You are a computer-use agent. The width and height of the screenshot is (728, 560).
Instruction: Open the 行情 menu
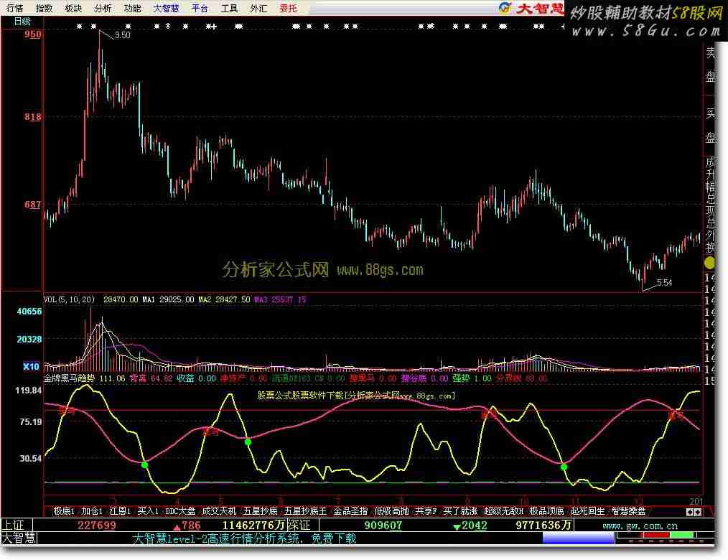coord(14,8)
